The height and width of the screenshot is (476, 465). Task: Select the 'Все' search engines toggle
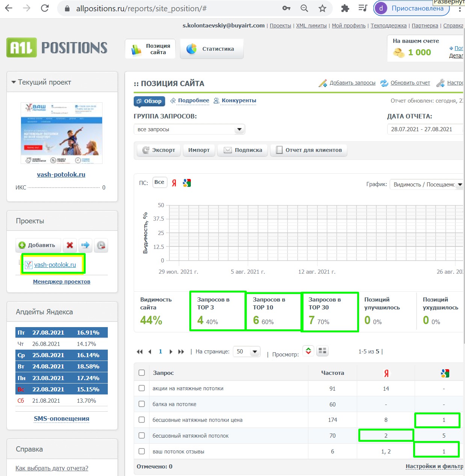point(160,182)
